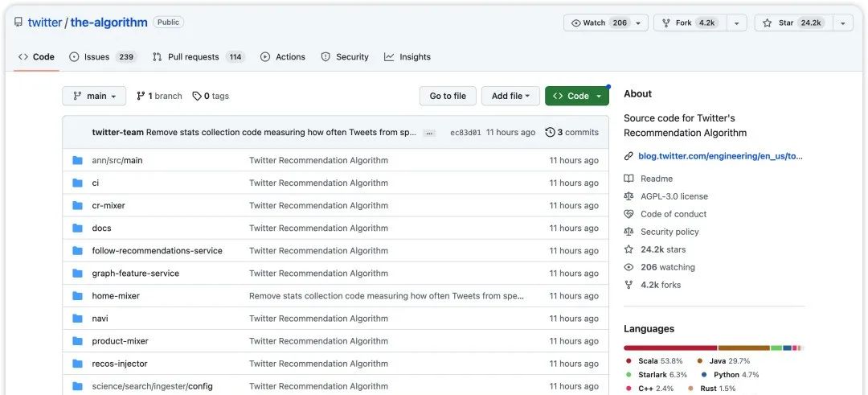Click the repository book icon beside twitter
The height and width of the screenshot is (395, 868).
coord(18,23)
